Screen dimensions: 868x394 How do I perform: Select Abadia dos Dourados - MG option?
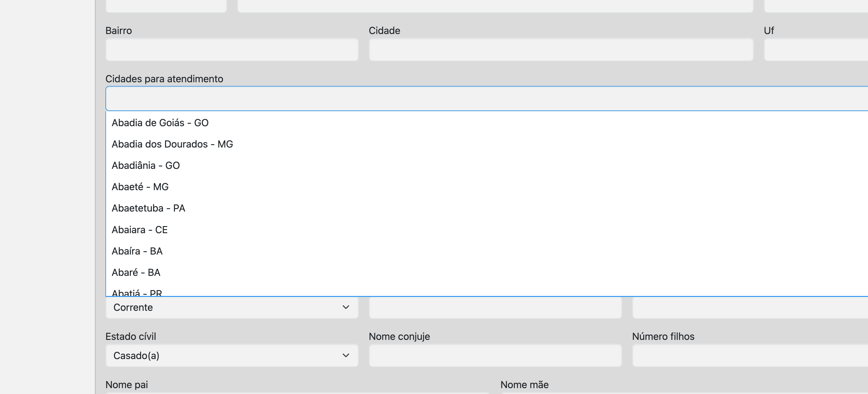point(487,144)
